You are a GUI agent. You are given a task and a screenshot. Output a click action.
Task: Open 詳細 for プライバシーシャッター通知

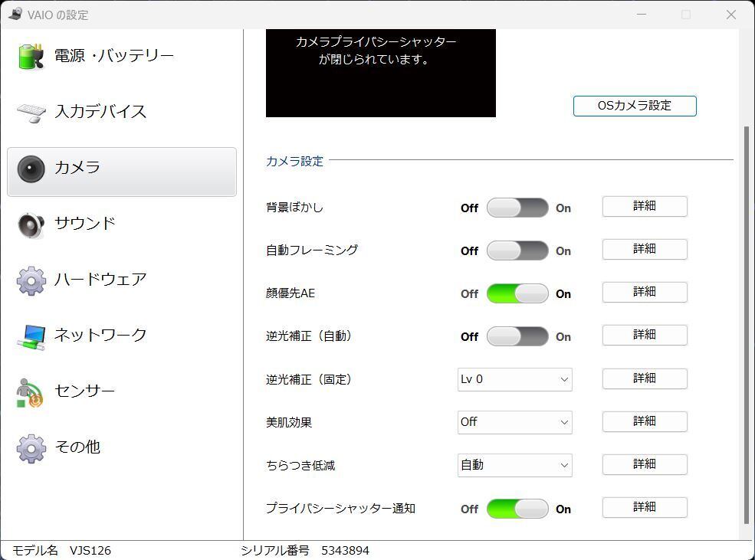(x=645, y=507)
